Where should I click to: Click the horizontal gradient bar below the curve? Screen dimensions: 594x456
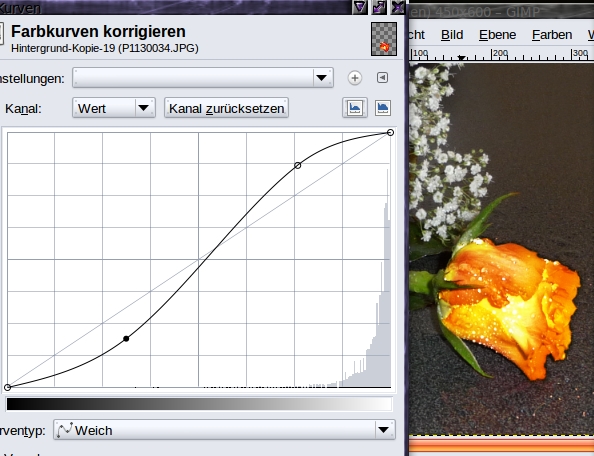click(x=199, y=404)
